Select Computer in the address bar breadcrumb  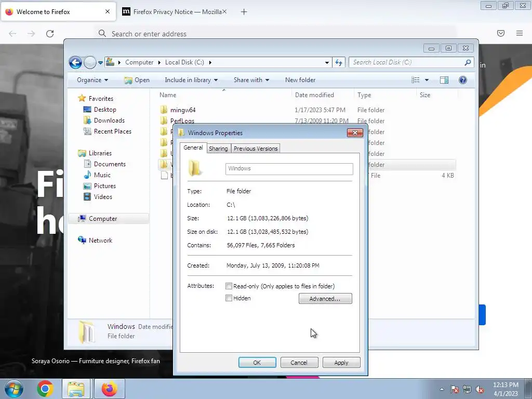(139, 62)
